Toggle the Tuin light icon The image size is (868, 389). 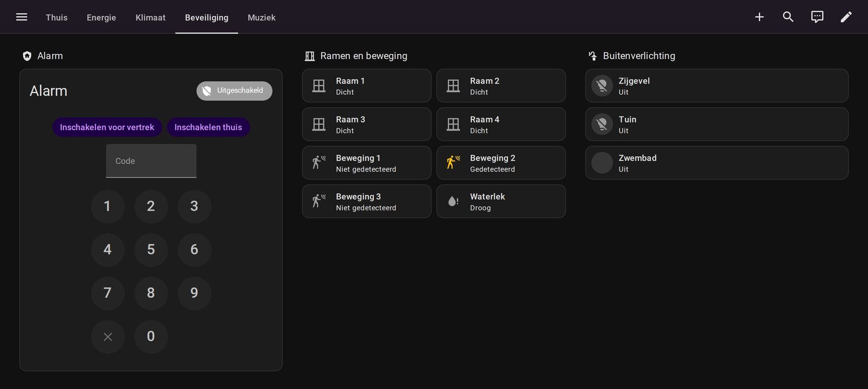(x=602, y=124)
